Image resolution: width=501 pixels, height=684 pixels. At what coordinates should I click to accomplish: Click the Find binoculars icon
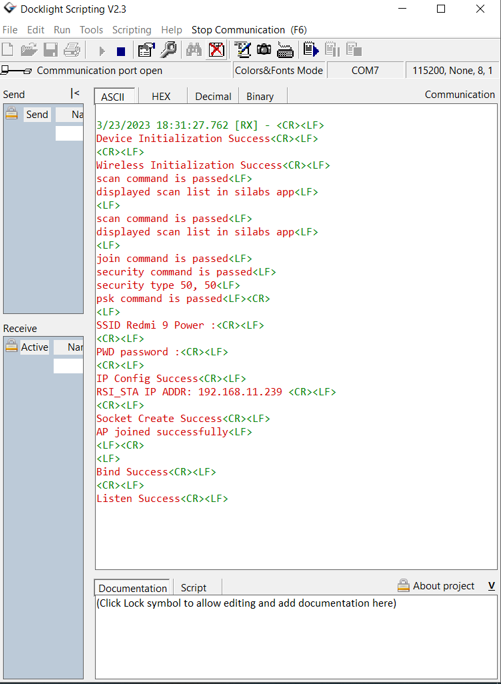pyautogui.click(x=194, y=50)
